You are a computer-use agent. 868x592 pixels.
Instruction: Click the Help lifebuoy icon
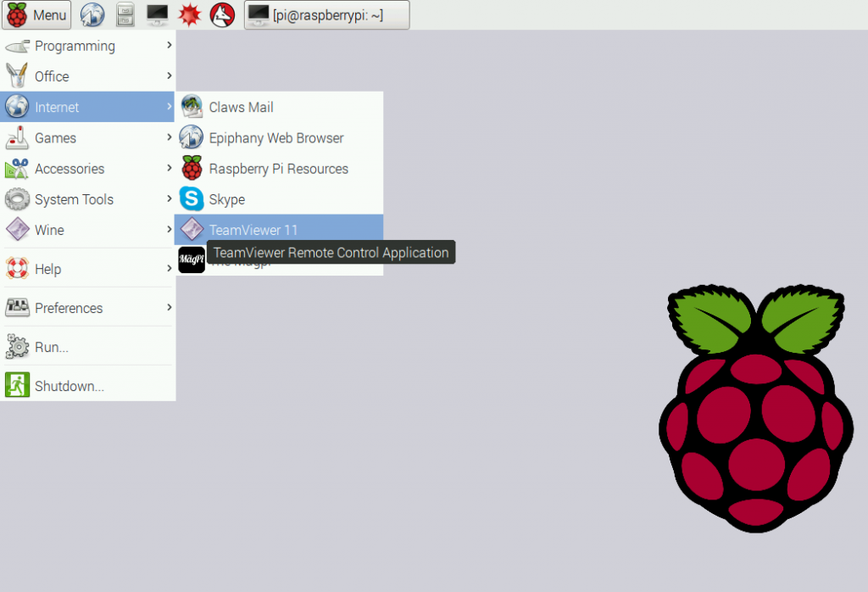click(17, 269)
